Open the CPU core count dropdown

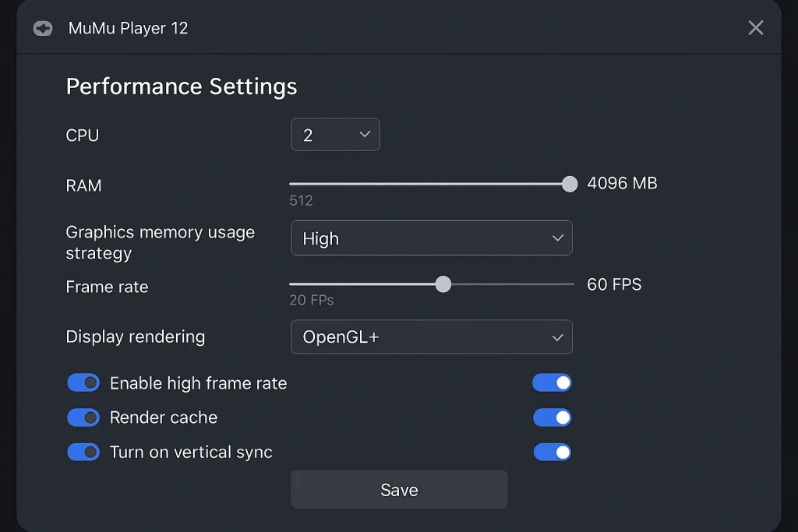335,135
